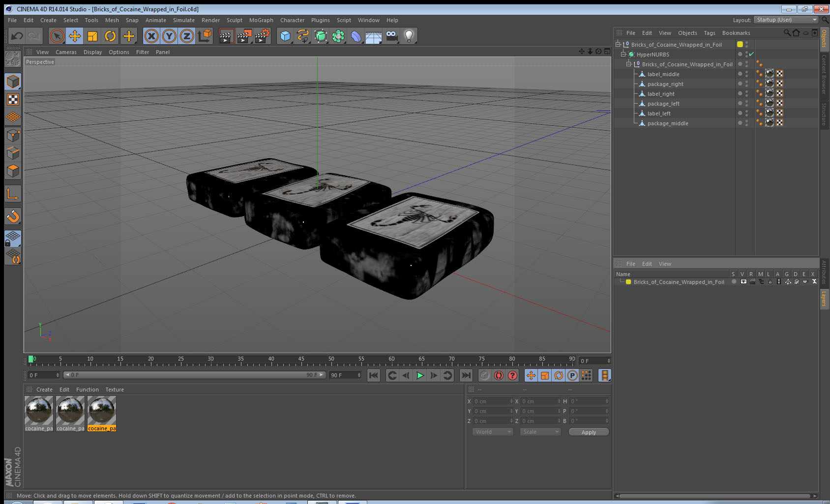Play the animation forward
830x504 pixels.
420,376
